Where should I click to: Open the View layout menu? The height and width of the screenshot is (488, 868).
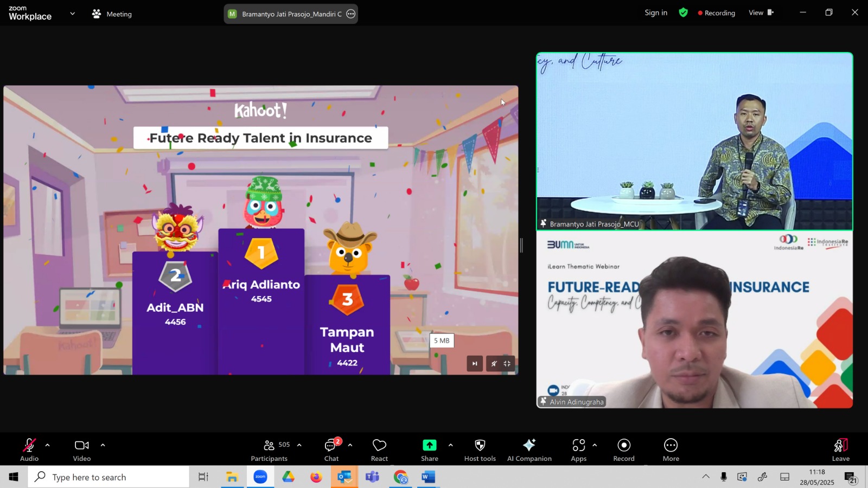click(x=760, y=12)
